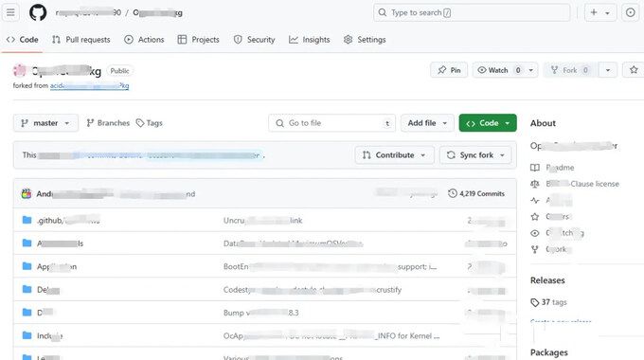Click the forks icon in About sidebar
Viewport: 644px width, 360px height.
coord(535,249)
